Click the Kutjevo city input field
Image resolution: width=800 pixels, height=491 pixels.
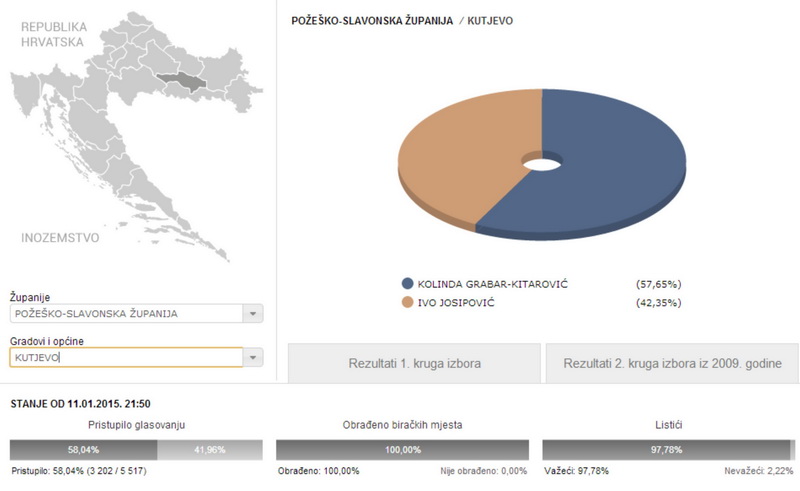tap(125, 357)
